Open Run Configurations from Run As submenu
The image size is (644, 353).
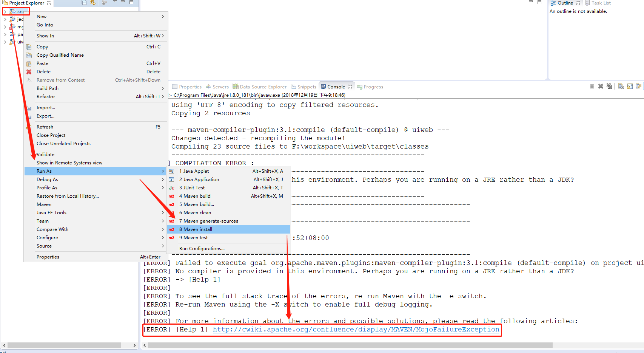point(202,248)
